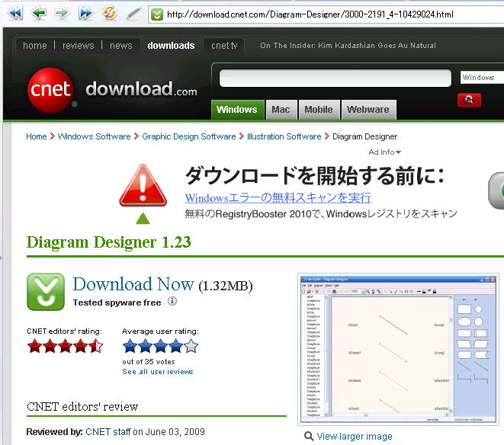Click the ダウンロードを開始する前に ad headline
Image resolution: width=504 pixels, height=445 pixels.
[x=314, y=175]
